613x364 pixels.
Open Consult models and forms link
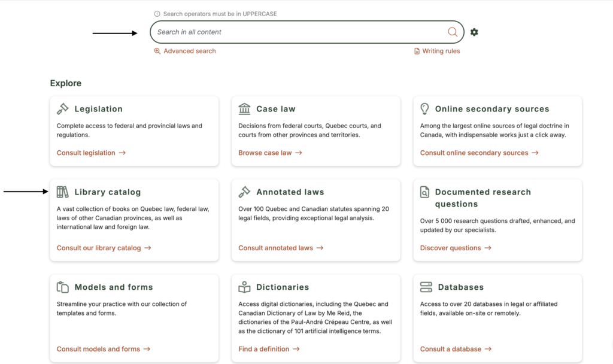coord(98,349)
